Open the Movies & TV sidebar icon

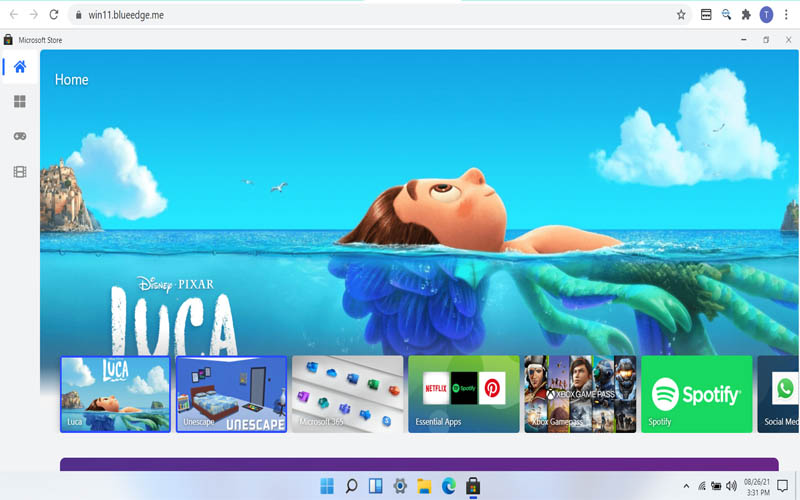coord(20,172)
